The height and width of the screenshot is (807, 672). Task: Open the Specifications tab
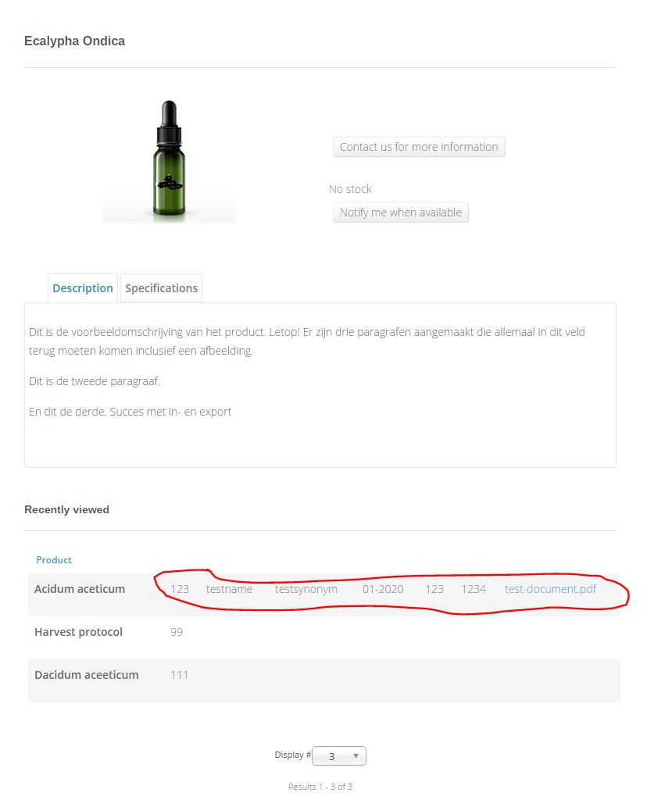coord(161,288)
